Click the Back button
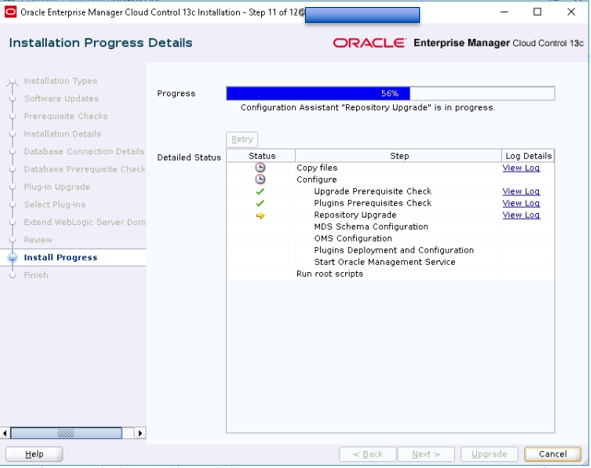This screenshot has width=591, height=468. point(368,454)
